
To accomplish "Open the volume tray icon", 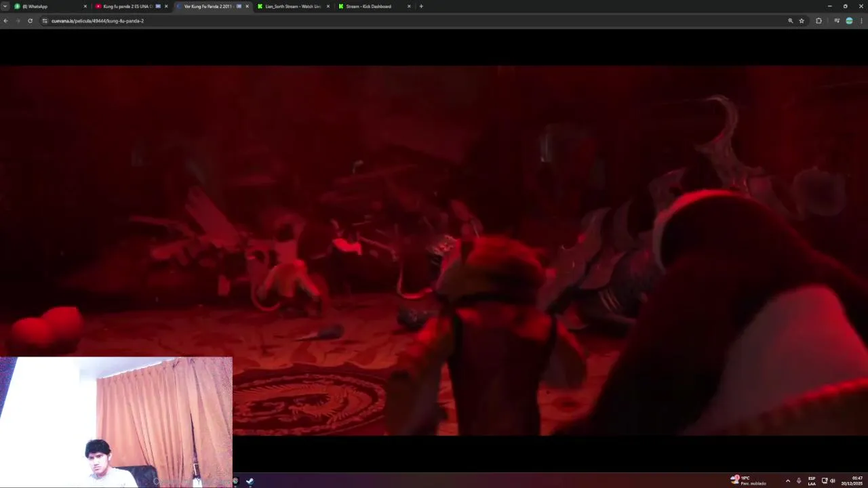I will point(833,481).
